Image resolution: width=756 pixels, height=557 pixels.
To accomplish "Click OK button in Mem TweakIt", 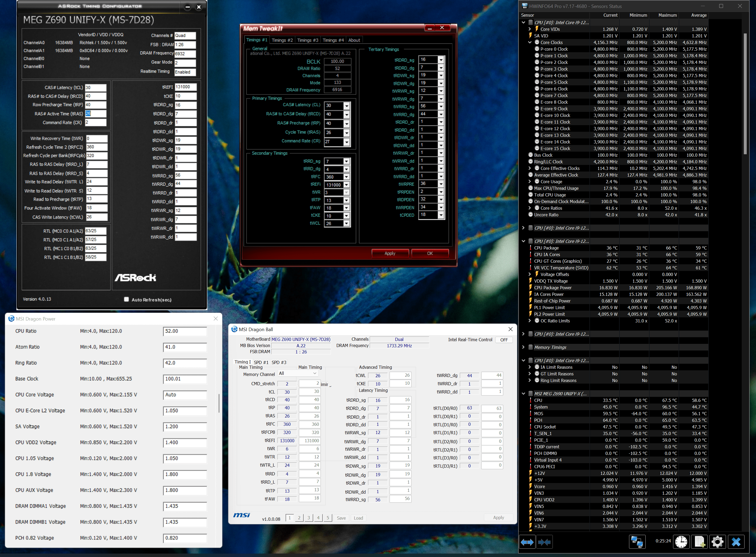I will click(x=430, y=253).
